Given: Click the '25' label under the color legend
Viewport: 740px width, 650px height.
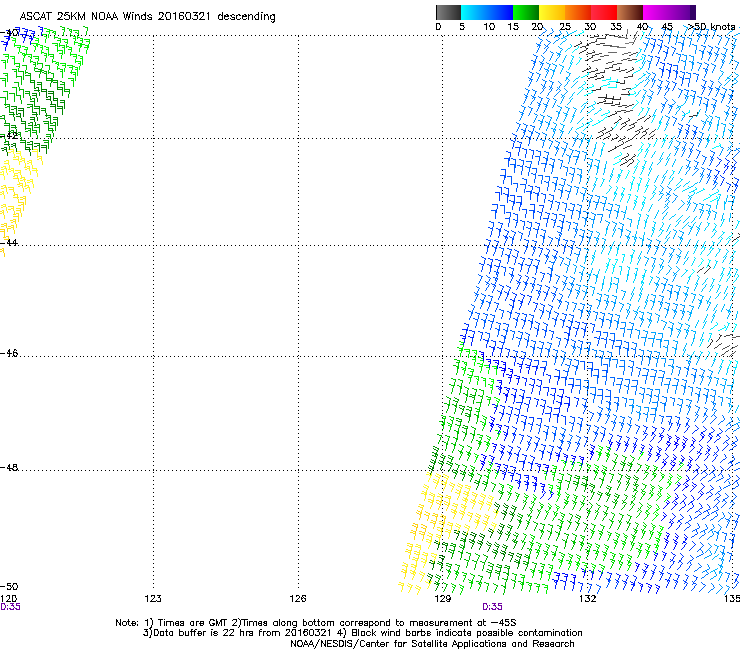Looking at the screenshot, I should coord(565,27).
